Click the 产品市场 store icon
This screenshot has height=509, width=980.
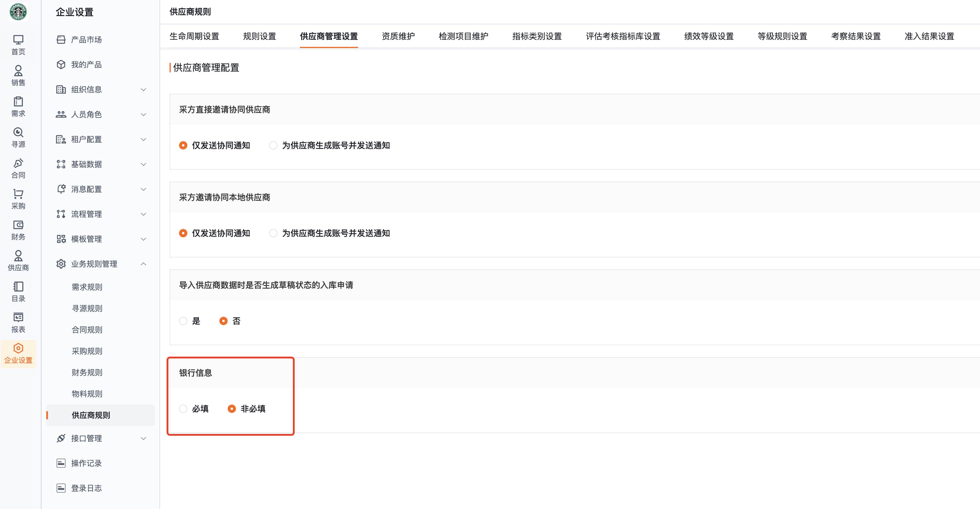pos(61,39)
